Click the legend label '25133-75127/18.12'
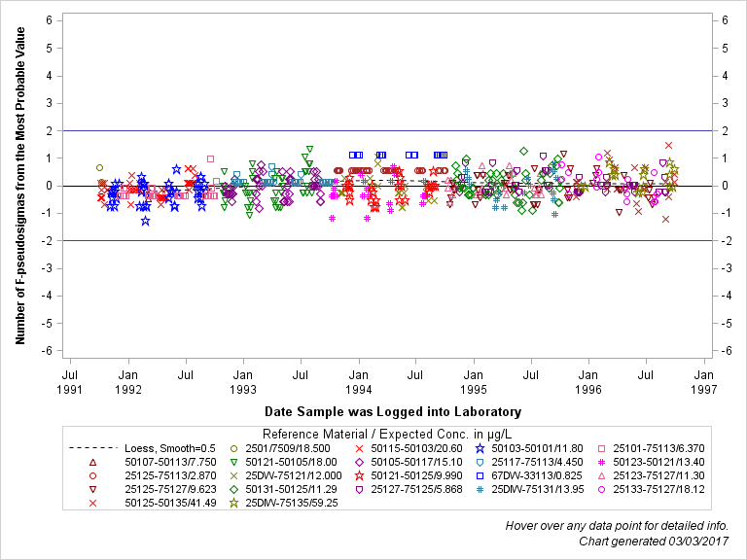 pyautogui.click(x=658, y=490)
